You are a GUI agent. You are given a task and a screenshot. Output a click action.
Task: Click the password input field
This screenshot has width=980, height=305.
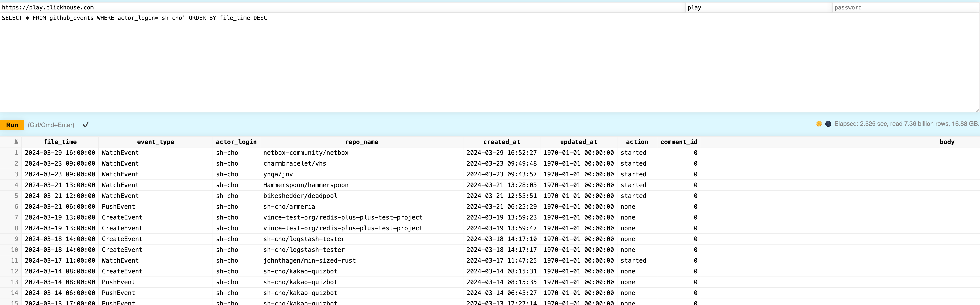pyautogui.click(x=905, y=7)
